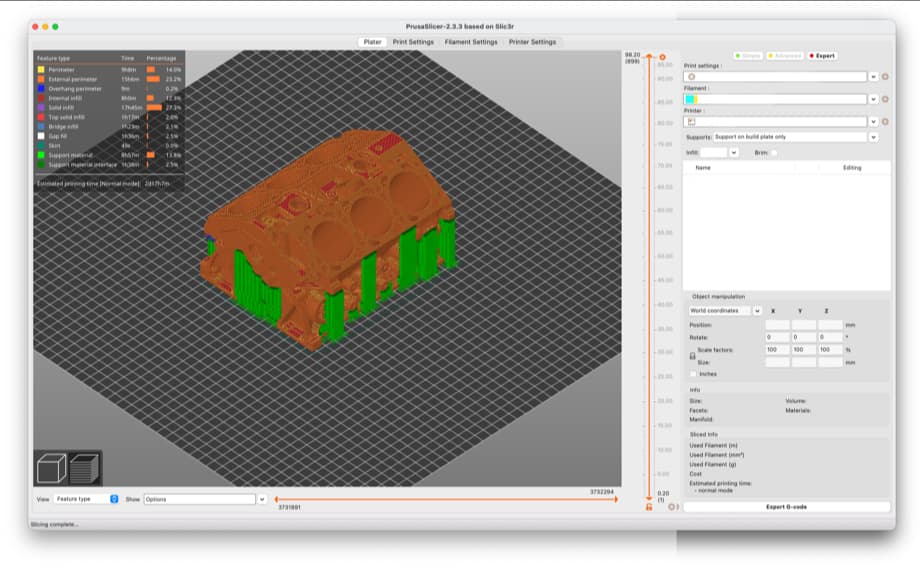Screen dimensions: 920x567
Task: Select the Advanced mode button
Action: [x=785, y=56]
